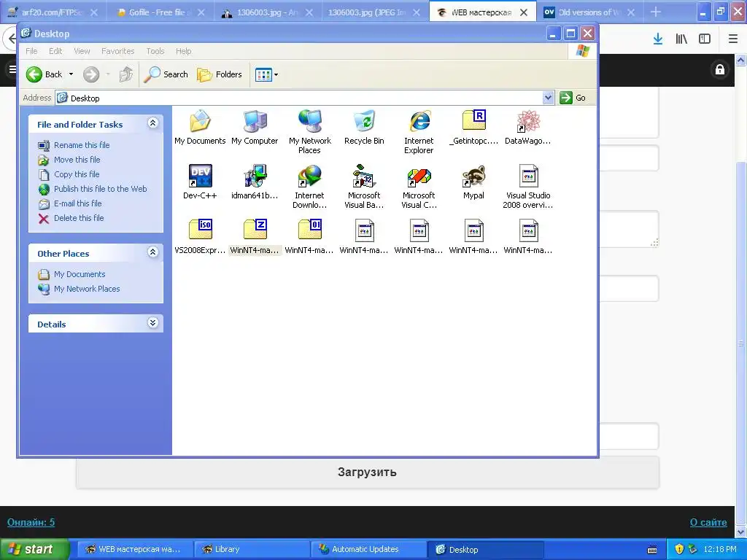This screenshot has width=747, height=560.
Task: Select the Recycle Bin icon
Action: coord(364,127)
